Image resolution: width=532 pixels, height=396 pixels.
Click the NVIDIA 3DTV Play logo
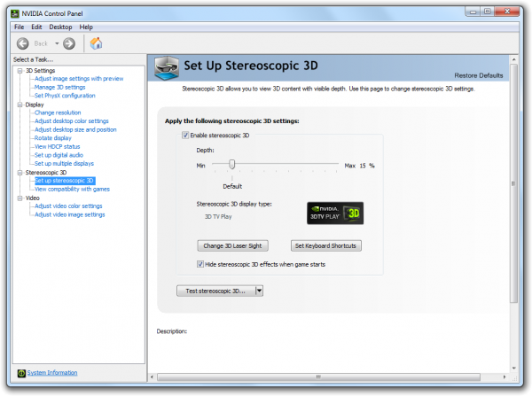click(x=335, y=213)
